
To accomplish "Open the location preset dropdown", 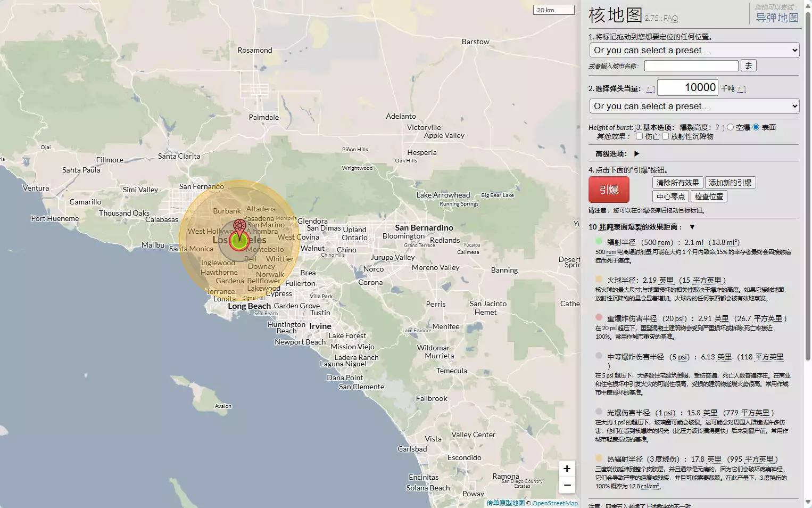I will 693,50.
